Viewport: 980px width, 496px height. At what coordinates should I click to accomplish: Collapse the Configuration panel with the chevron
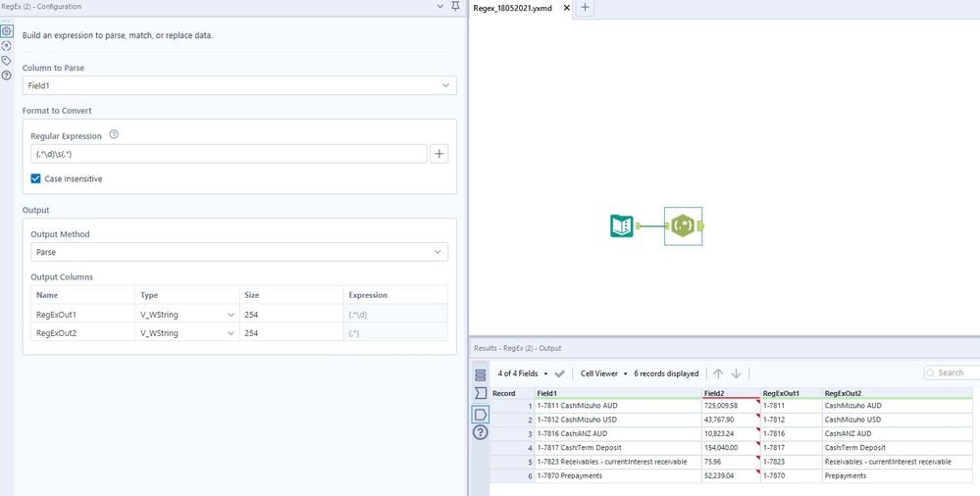tap(440, 6)
